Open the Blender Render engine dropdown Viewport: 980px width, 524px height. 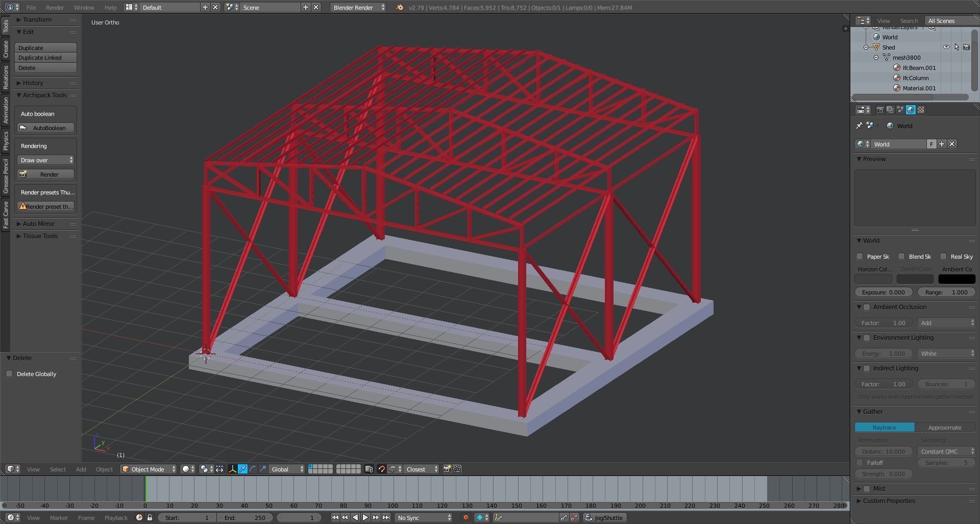click(358, 7)
